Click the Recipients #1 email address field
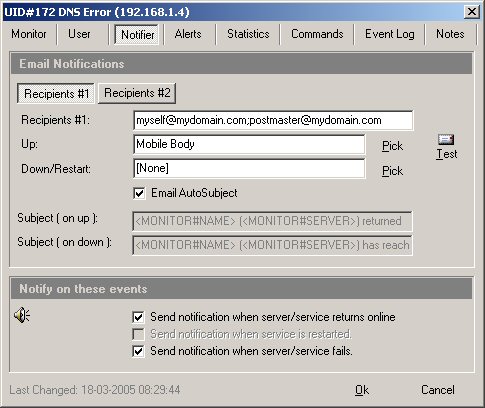 point(273,120)
